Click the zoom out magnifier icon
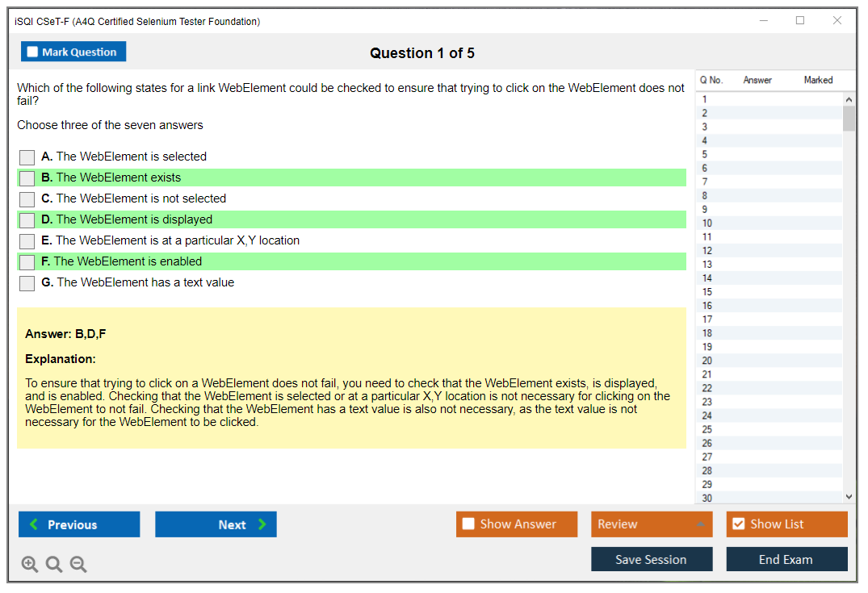 tap(78, 564)
